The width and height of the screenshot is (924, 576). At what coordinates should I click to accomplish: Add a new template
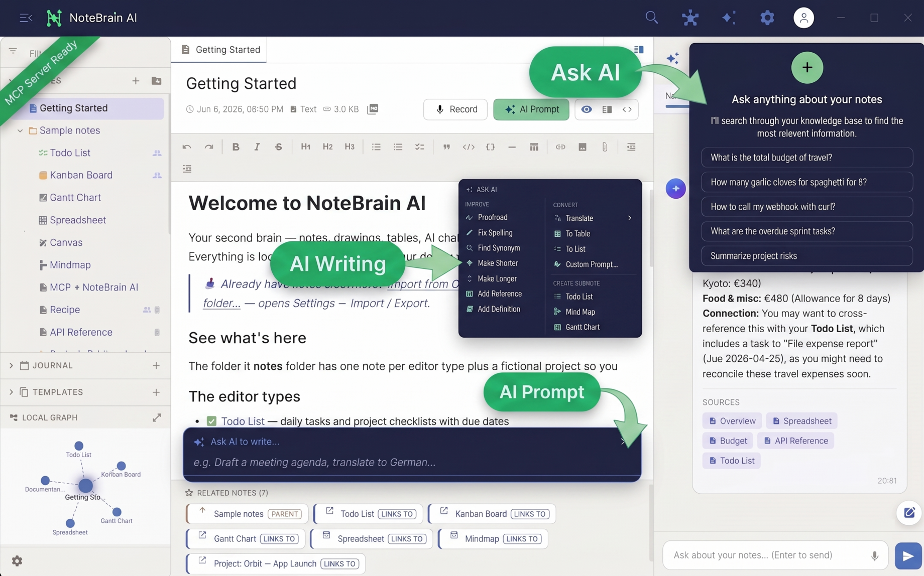point(156,392)
